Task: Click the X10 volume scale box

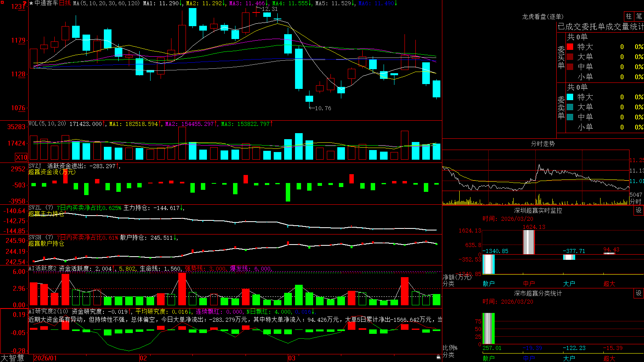Action: 21,157
